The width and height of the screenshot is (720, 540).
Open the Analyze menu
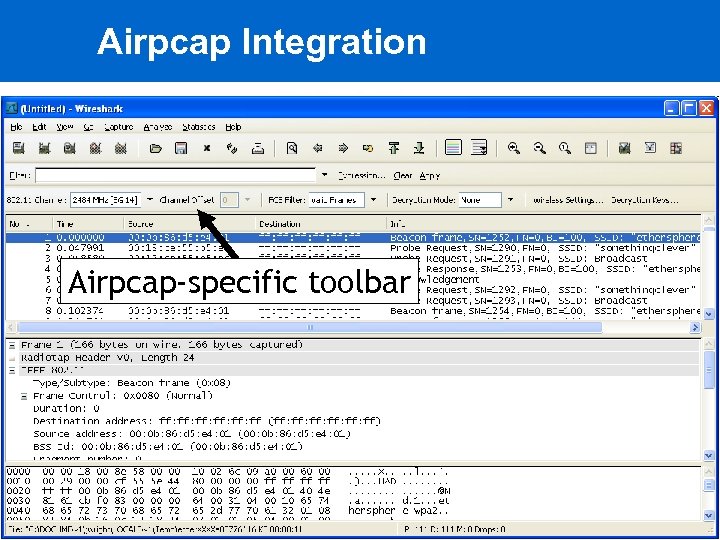click(x=158, y=127)
